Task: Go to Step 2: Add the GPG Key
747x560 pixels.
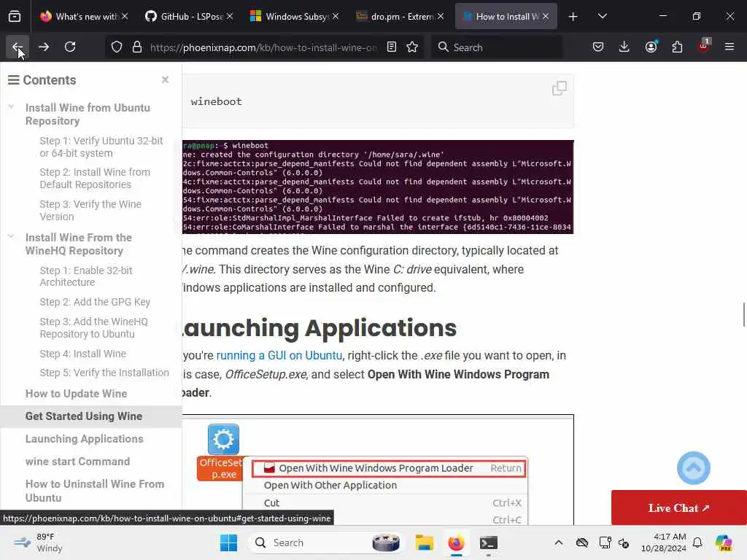Action: click(x=95, y=302)
